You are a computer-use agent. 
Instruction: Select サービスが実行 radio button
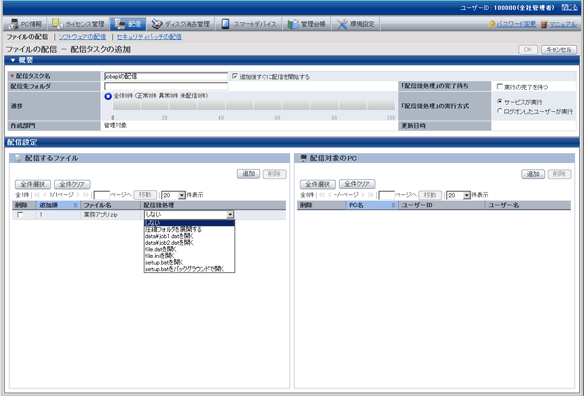pos(500,101)
